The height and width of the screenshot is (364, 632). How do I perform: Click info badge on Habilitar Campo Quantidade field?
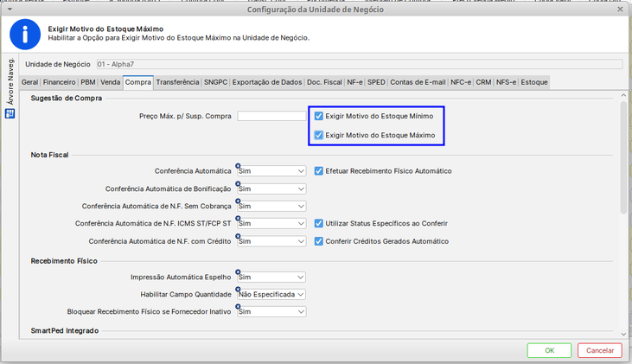[x=238, y=290]
